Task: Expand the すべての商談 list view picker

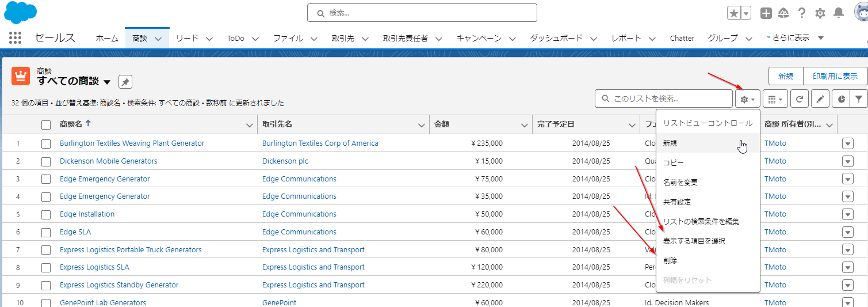Action: point(107,82)
